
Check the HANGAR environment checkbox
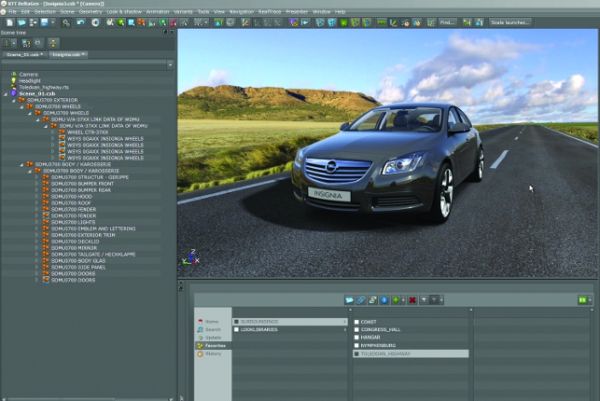(356, 337)
